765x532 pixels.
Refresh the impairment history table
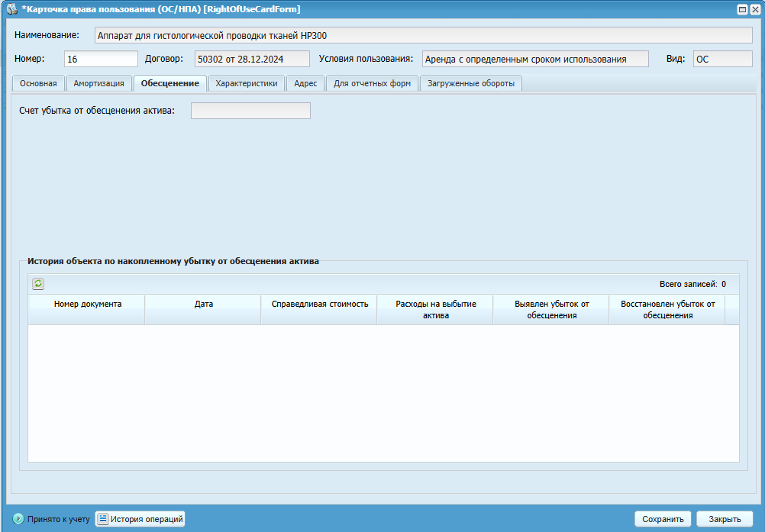click(38, 284)
